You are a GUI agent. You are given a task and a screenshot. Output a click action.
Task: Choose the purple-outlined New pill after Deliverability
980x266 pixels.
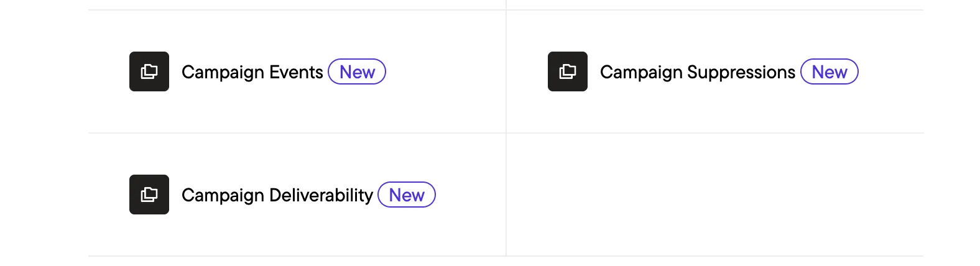point(407,195)
